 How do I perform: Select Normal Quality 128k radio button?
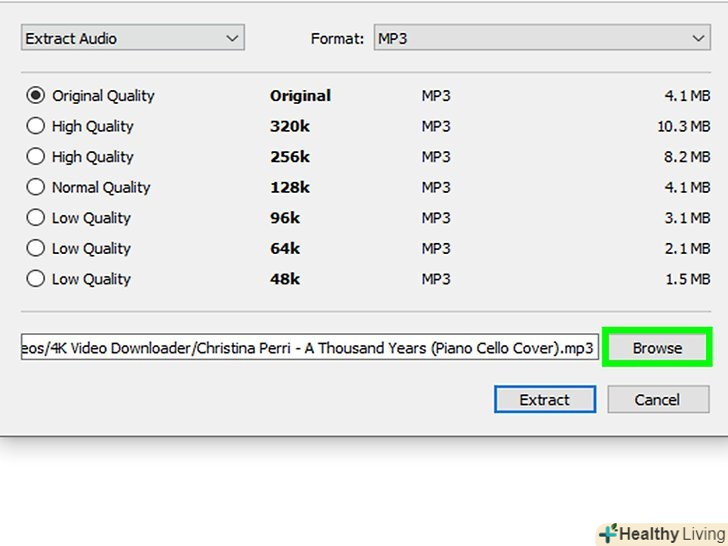[x=36, y=187]
